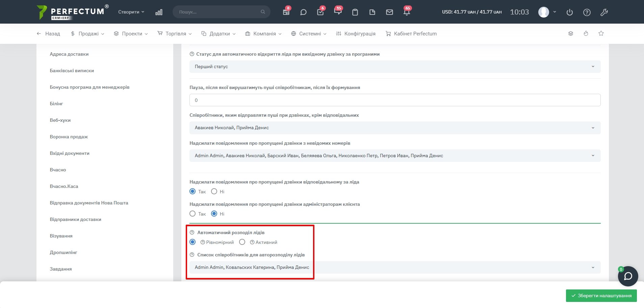Click the layers stack icon in navbar

[571, 33]
